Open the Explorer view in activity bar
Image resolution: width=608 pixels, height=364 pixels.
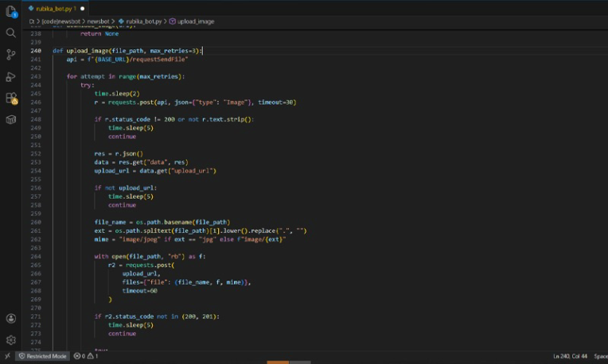[11, 11]
